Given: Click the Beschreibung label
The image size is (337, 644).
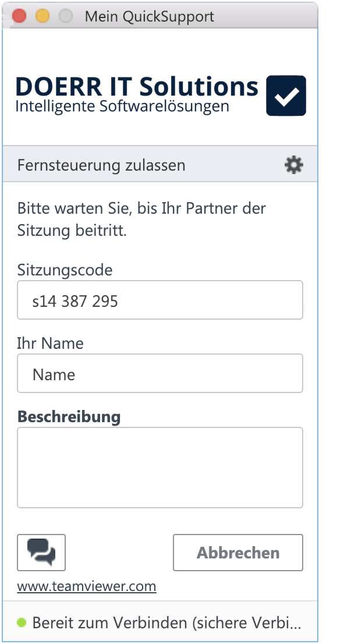Looking at the screenshot, I should [69, 416].
